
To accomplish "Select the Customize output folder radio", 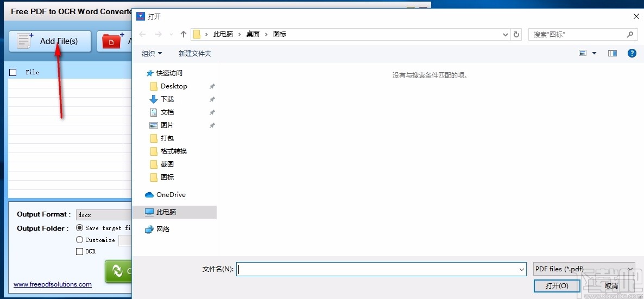I will click(x=80, y=239).
